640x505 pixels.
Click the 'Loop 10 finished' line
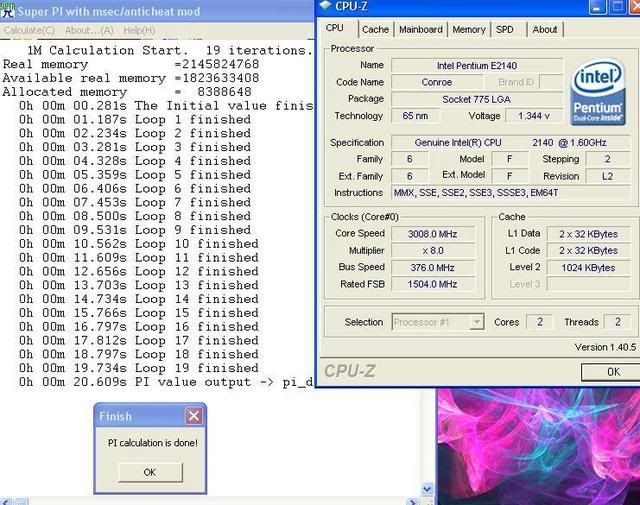pos(139,244)
